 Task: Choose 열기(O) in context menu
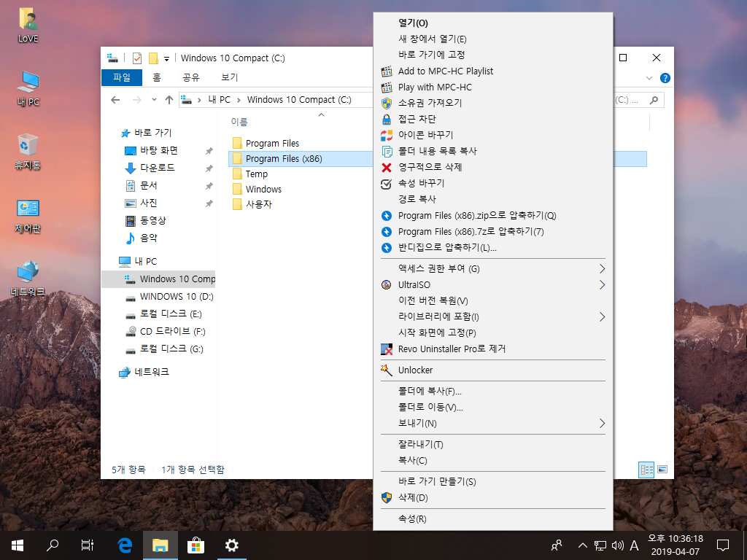(493, 23)
